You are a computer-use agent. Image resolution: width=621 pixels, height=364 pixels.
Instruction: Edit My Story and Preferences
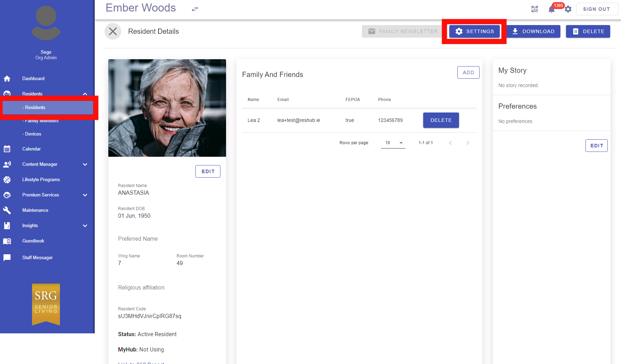pos(597,146)
